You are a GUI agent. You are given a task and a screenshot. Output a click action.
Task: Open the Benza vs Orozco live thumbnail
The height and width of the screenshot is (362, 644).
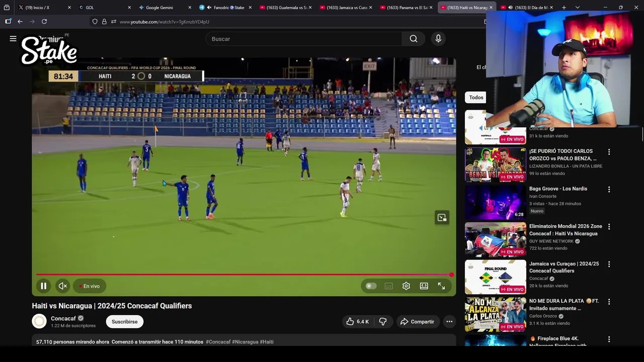495,164
